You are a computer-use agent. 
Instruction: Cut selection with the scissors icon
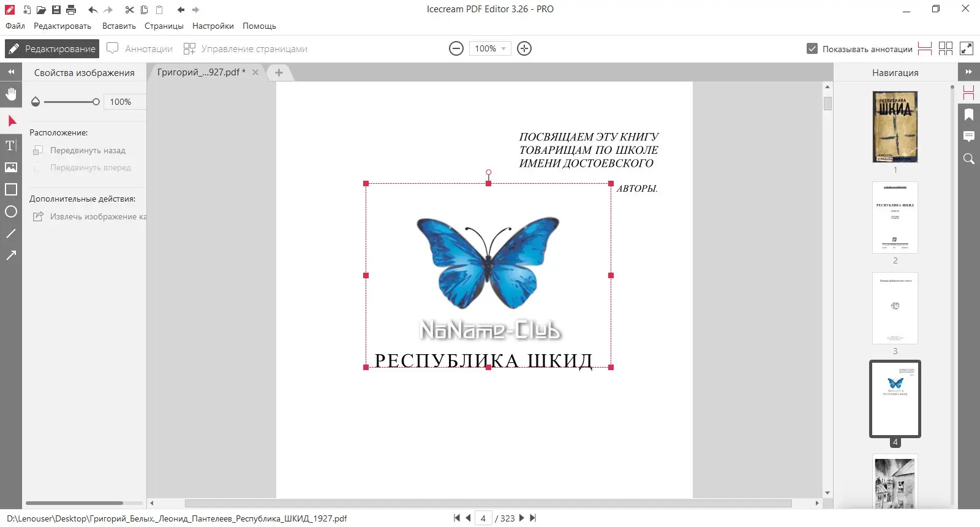point(129,10)
